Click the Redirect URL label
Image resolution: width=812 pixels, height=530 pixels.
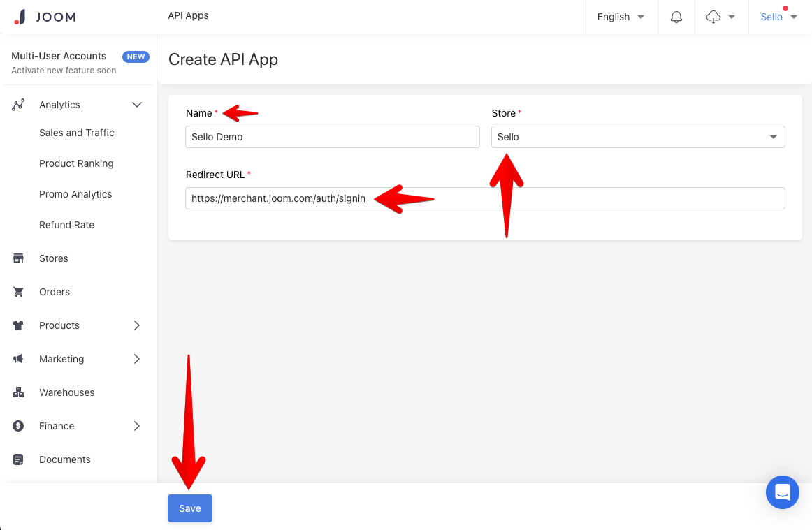tap(215, 175)
